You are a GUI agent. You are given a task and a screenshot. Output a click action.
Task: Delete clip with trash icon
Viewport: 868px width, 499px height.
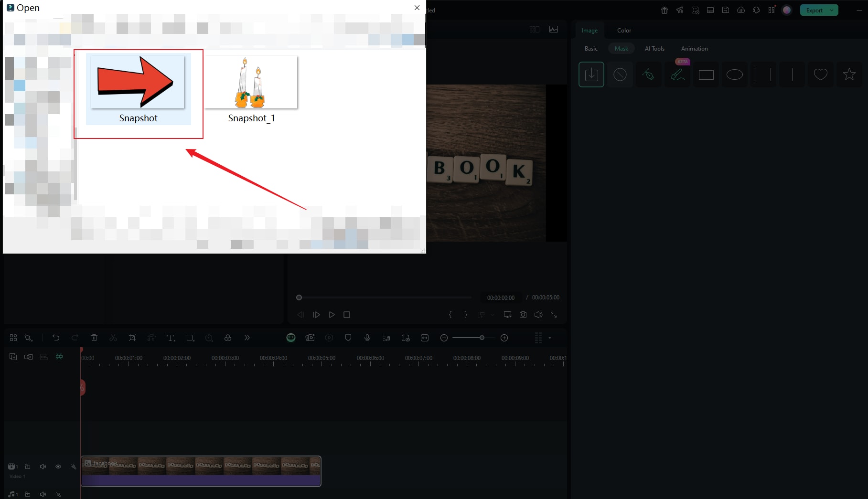[x=94, y=338]
